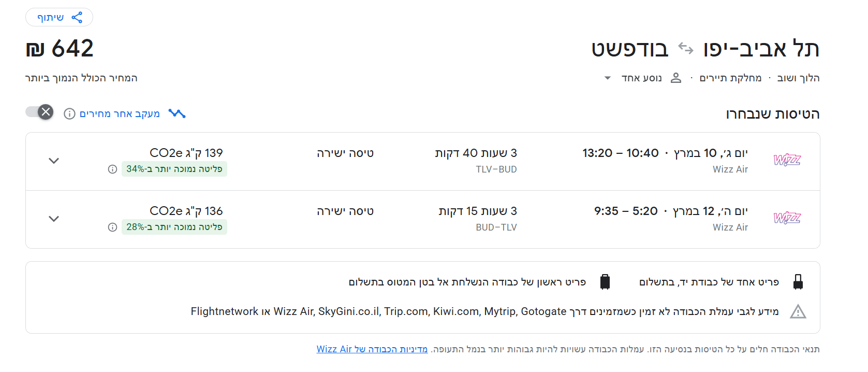Click the passenger person icon near נוסע אחד
Screen dimensions: 868x372
tap(676, 77)
